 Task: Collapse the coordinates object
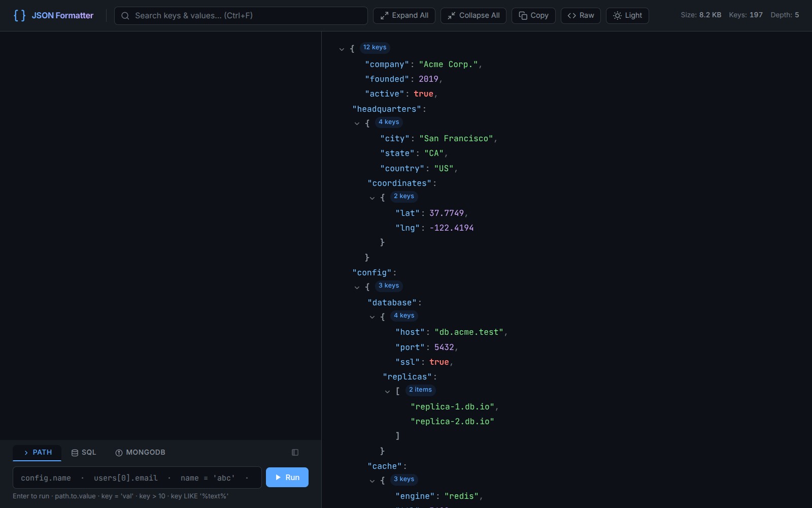point(373,198)
